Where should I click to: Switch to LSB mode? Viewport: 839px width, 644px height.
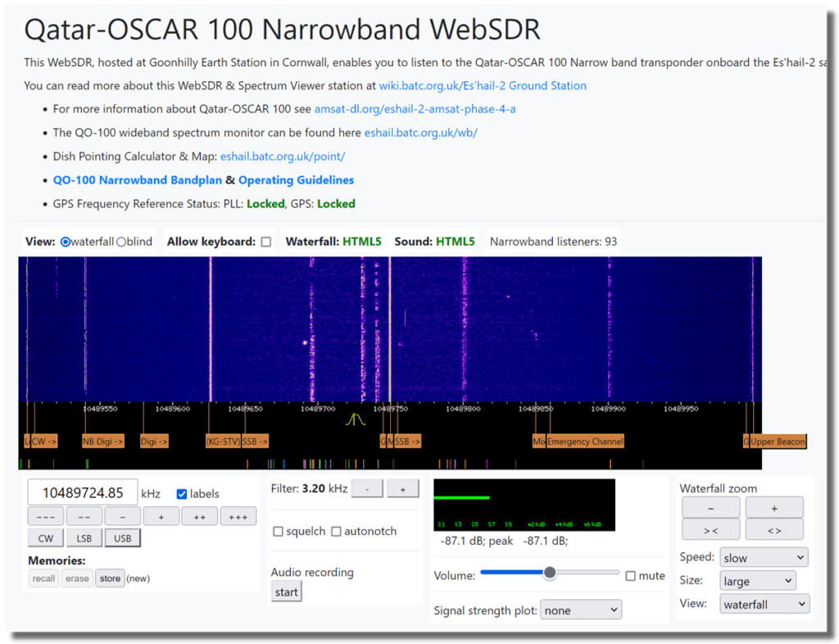pyautogui.click(x=84, y=538)
